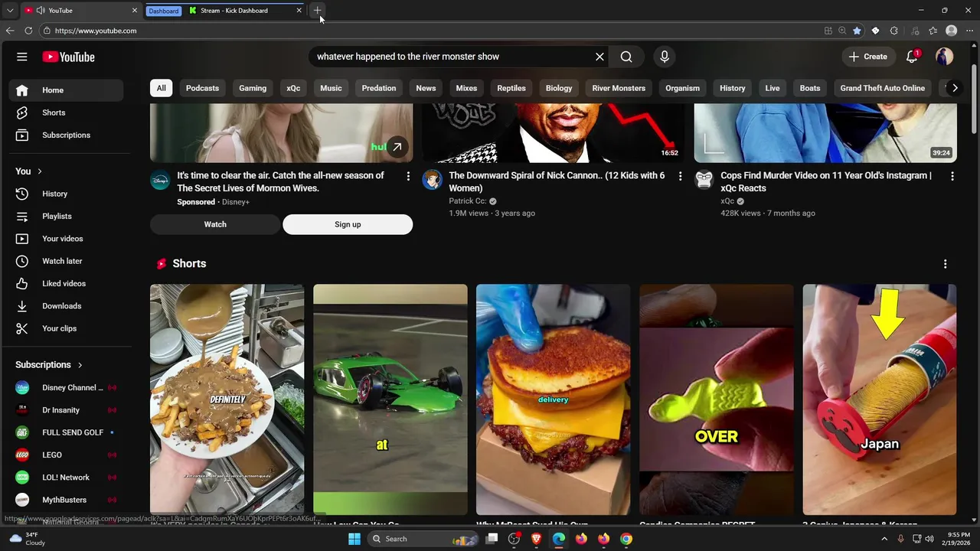Toggle favorite star in address bar
The width and height of the screenshot is (980, 551).
pos(857,31)
